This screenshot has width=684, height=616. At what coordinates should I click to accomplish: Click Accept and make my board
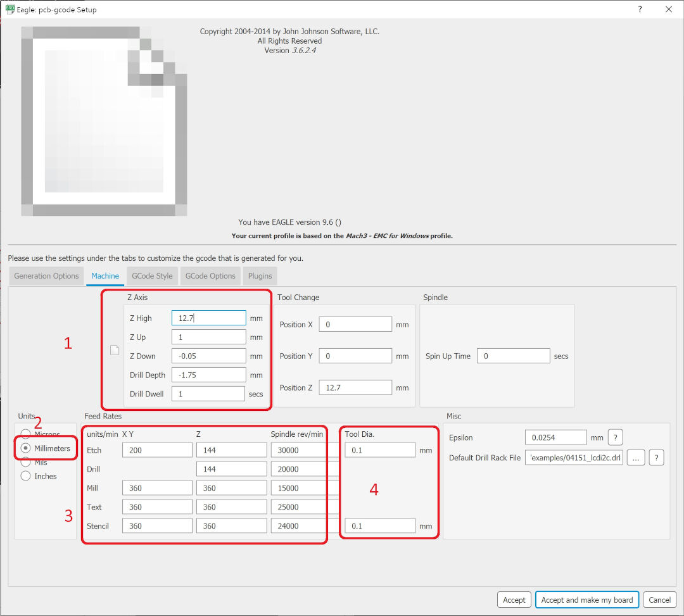pos(586,600)
